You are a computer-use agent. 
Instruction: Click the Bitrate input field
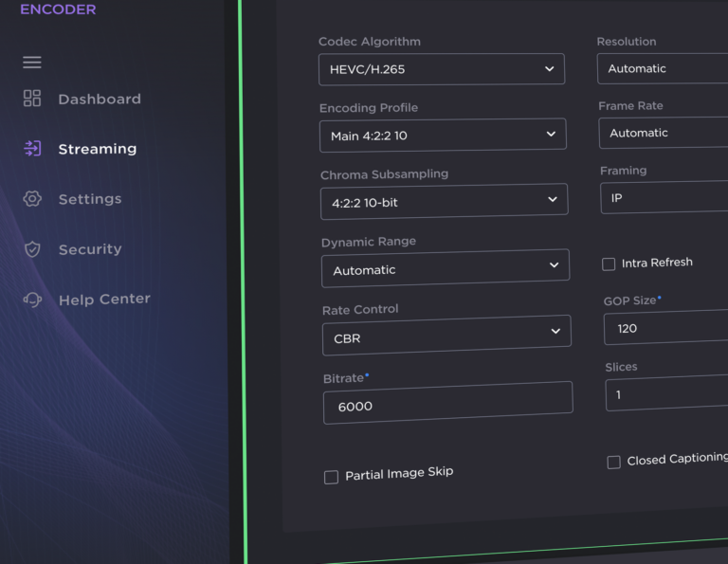(x=447, y=403)
